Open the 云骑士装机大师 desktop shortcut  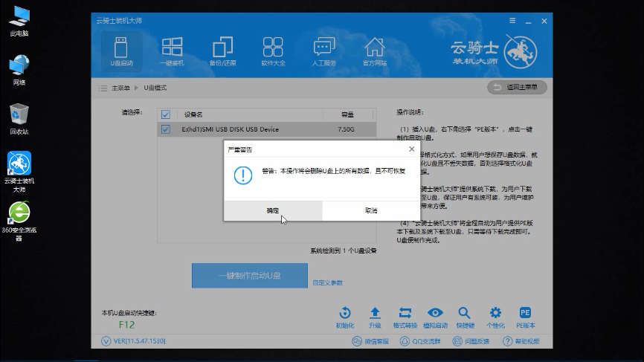click(x=19, y=172)
